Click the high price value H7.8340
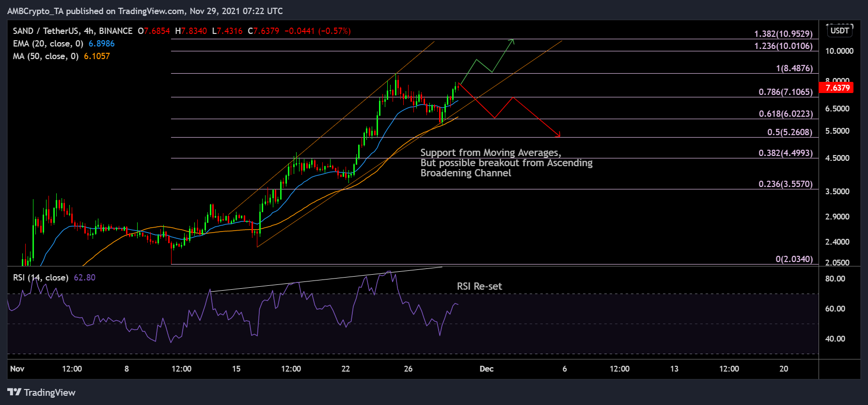The image size is (868, 405). pyautogui.click(x=191, y=31)
